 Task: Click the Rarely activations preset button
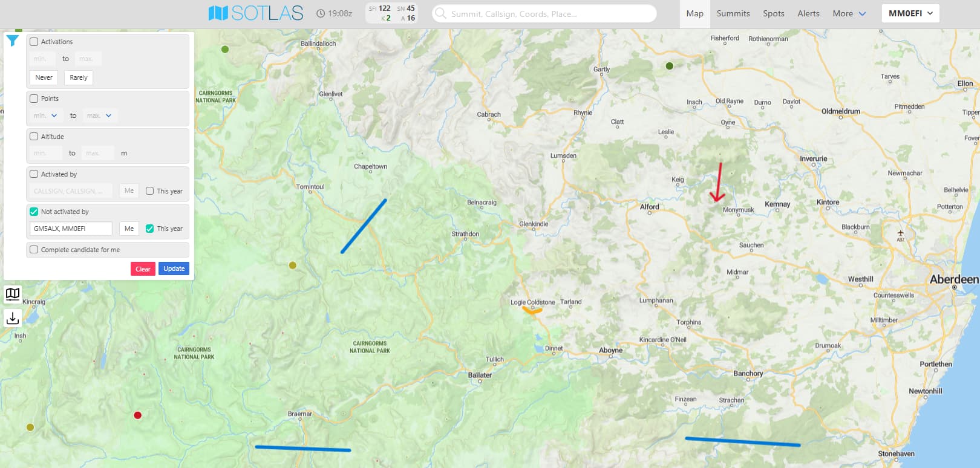click(x=79, y=77)
